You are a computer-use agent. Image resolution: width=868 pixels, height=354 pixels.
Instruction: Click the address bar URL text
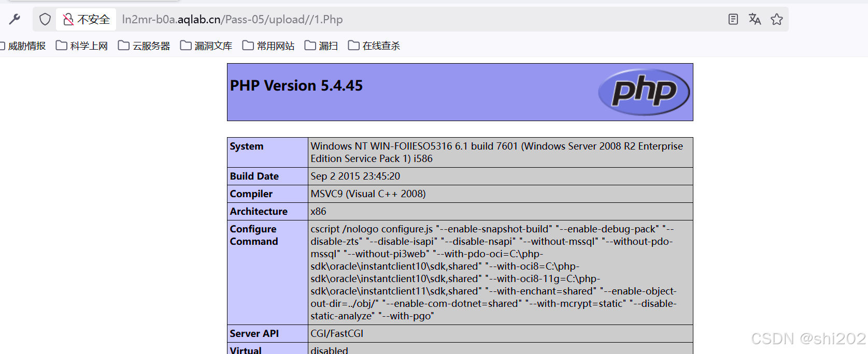pos(232,20)
